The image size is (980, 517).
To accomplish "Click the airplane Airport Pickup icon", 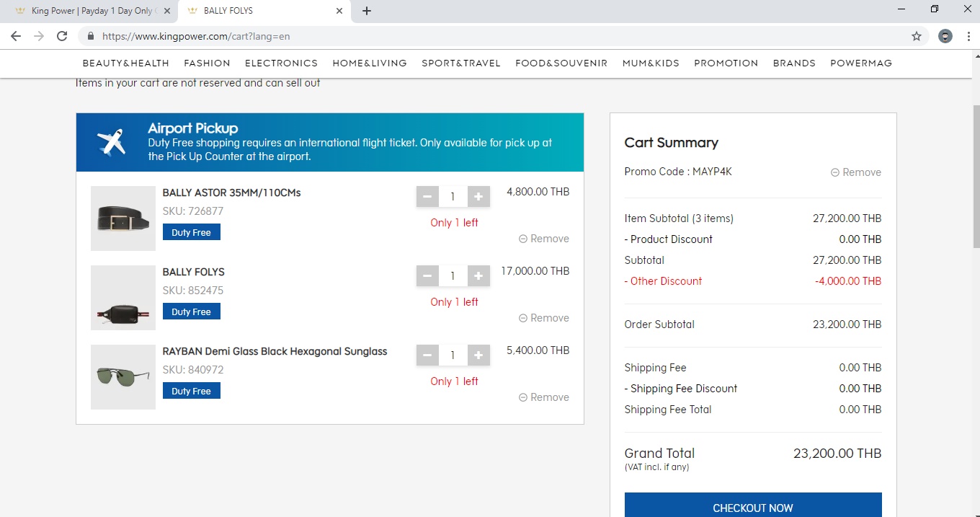I will coord(112,142).
